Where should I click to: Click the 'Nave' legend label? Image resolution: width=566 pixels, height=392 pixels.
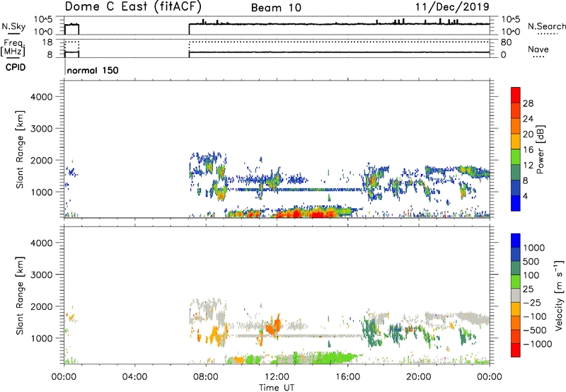point(538,49)
